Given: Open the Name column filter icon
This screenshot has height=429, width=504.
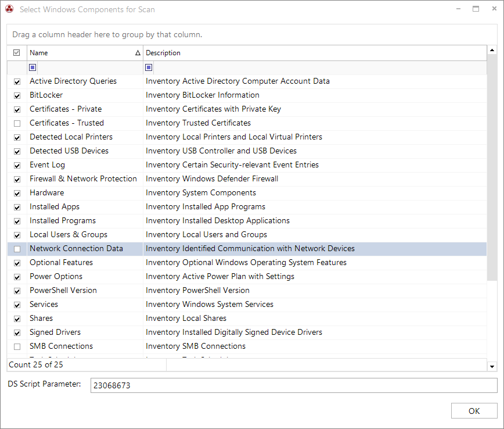Looking at the screenshot, I should click(x=32, y=67).
